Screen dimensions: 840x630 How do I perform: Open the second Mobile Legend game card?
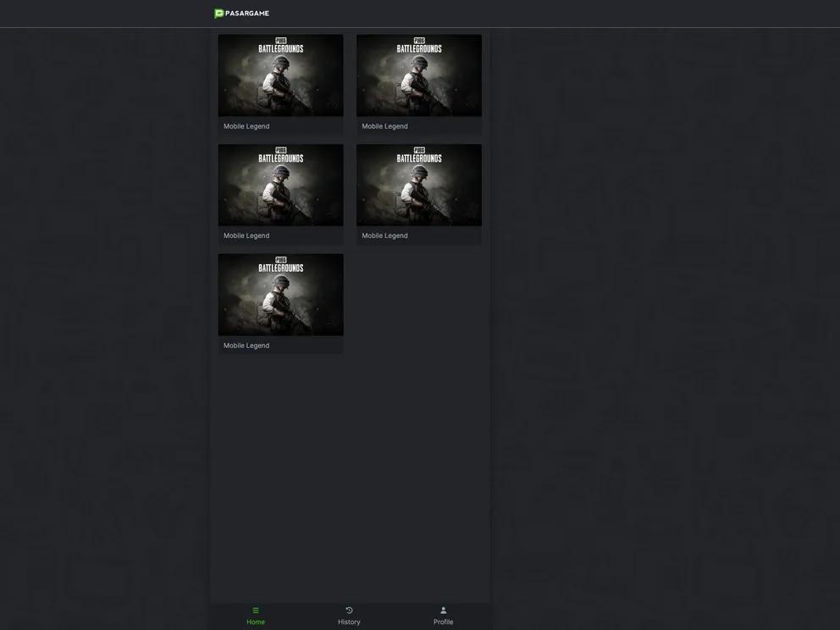click(x=418, y=75)
